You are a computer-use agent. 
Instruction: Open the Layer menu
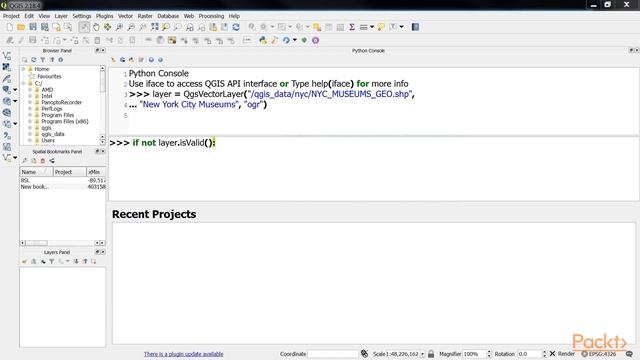pos(61,16)
